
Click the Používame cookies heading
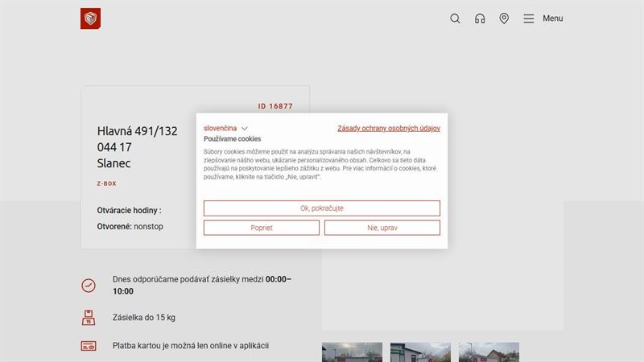[232, 138]
